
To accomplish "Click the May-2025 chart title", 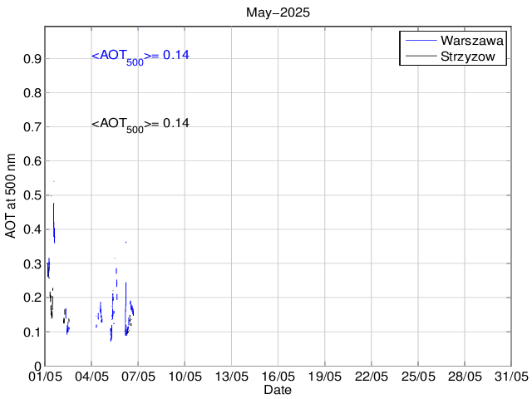I will click(278, 12).
